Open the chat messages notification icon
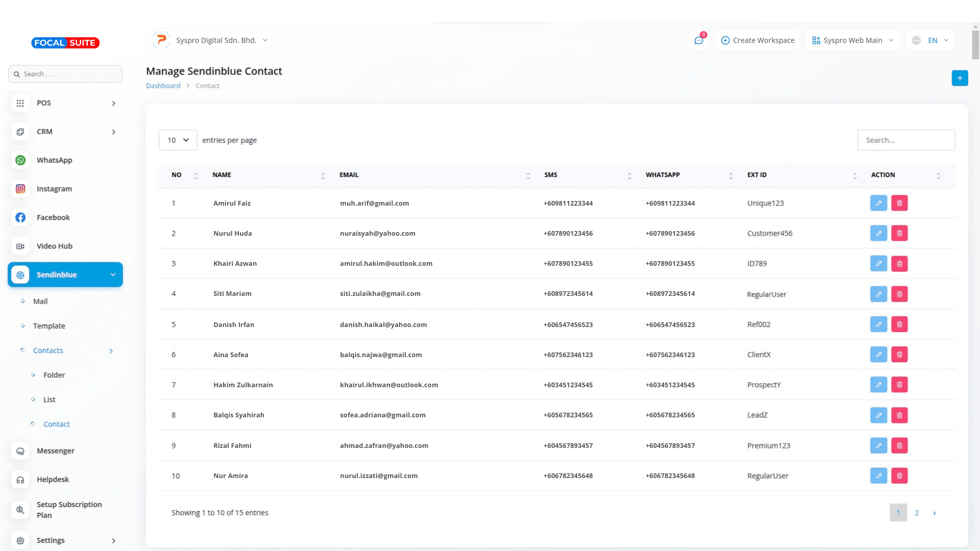Image resolution: width=980 pixels, height=551 pixels. [x=699, y=40]
